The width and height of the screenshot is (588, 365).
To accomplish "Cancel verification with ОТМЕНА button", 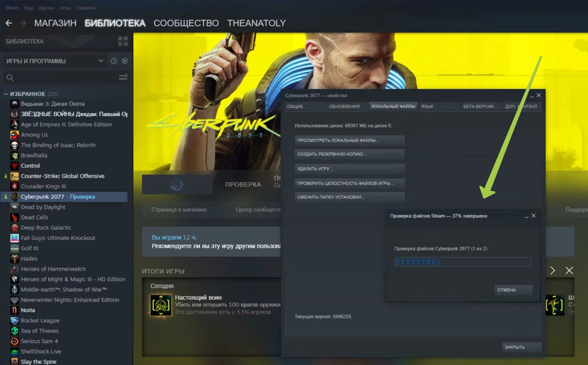I will tap(514, 290).
